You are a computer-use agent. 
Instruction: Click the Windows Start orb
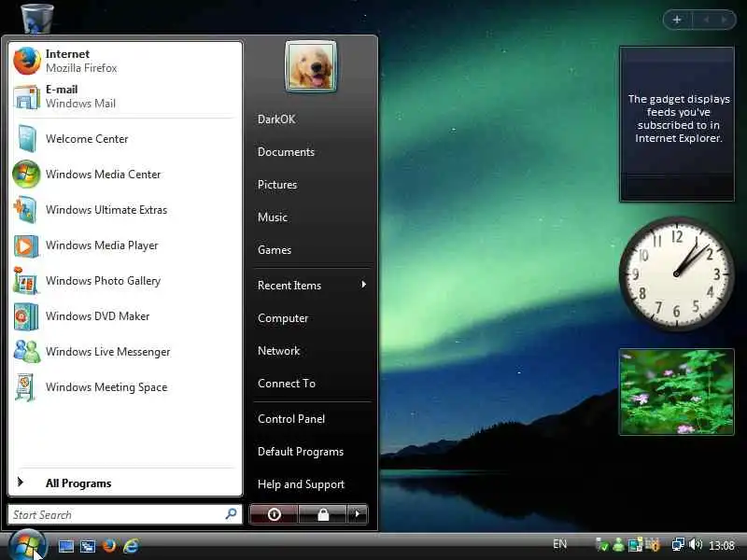coord(27,545)
